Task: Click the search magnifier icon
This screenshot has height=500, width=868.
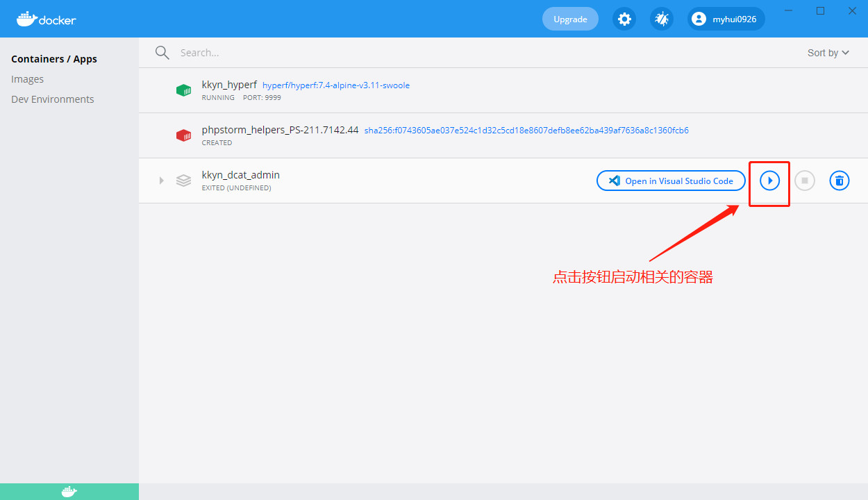Action: (x=162, y=52)
